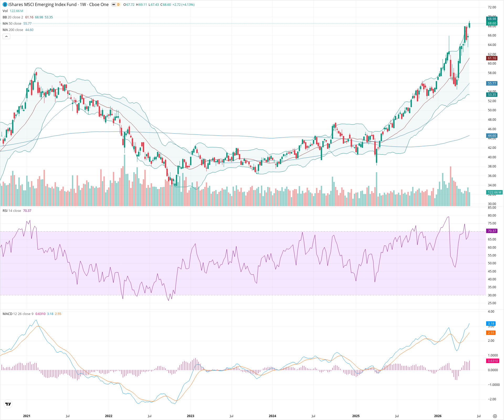Click the 122.66 M value beside Vol

coord(17,11)
